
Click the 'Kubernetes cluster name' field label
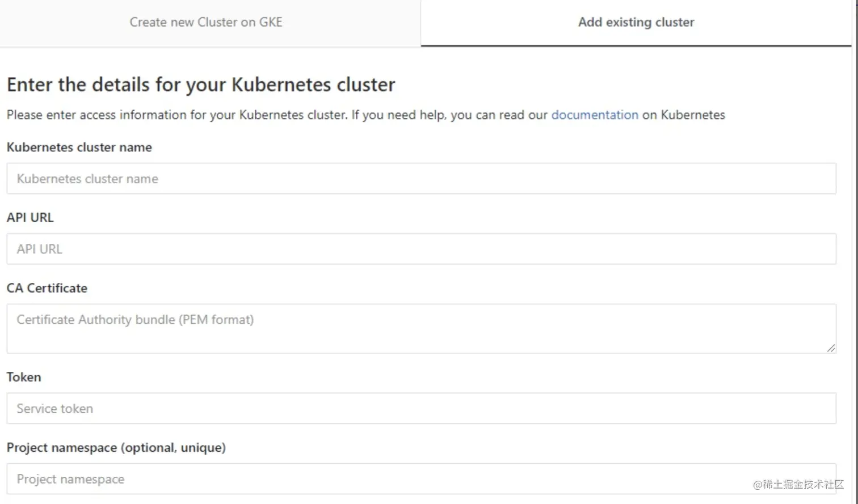click(x=79, y=147)
